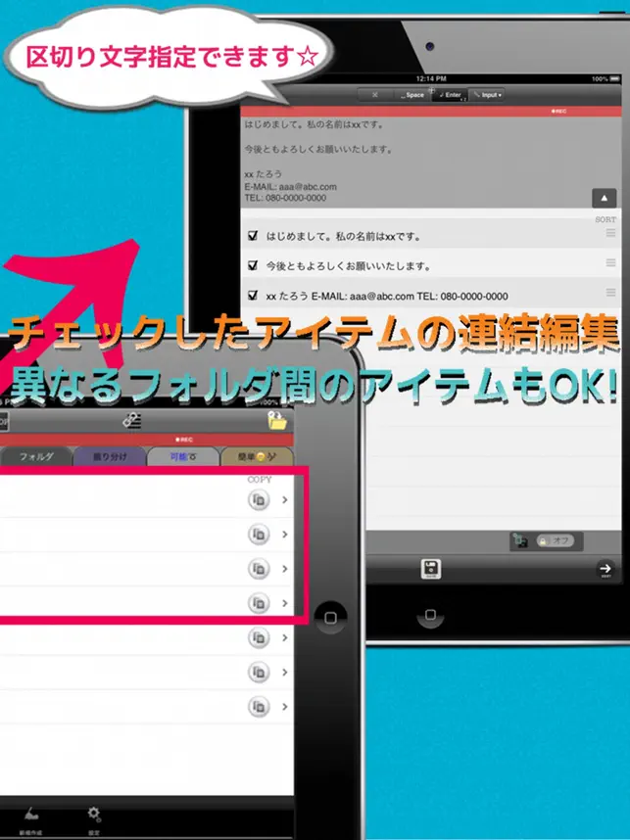The image size is (630, 840).
Task: Open the 設定 gear icon in bottom bar
Action: pyautogui.click(x=94, y=819)
